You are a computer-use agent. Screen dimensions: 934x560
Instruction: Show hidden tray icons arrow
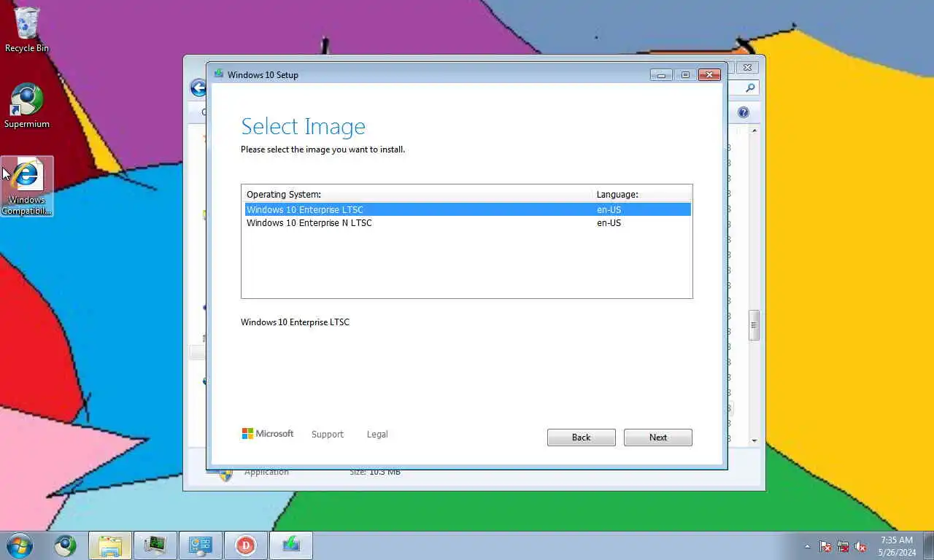pyautogui.click(x=807, y=546)
